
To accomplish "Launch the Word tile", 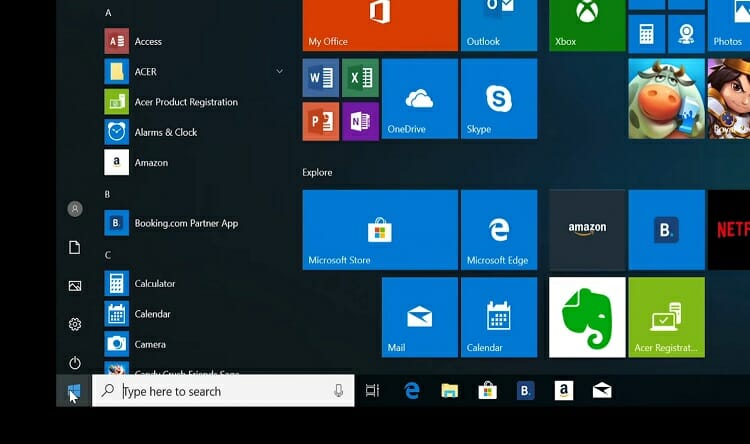I will pyautogui.click(x=320, y=78).
